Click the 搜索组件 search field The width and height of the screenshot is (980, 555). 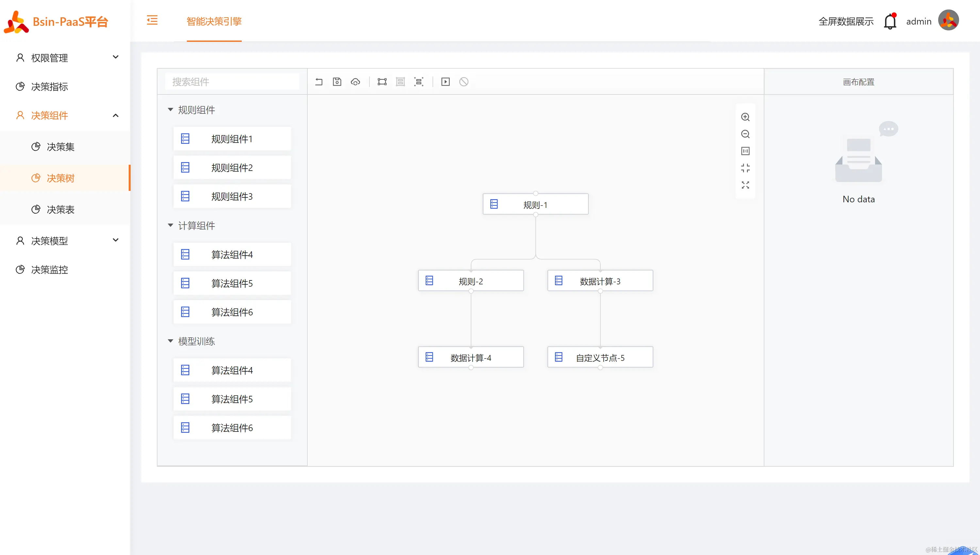(x=232, y=82)
